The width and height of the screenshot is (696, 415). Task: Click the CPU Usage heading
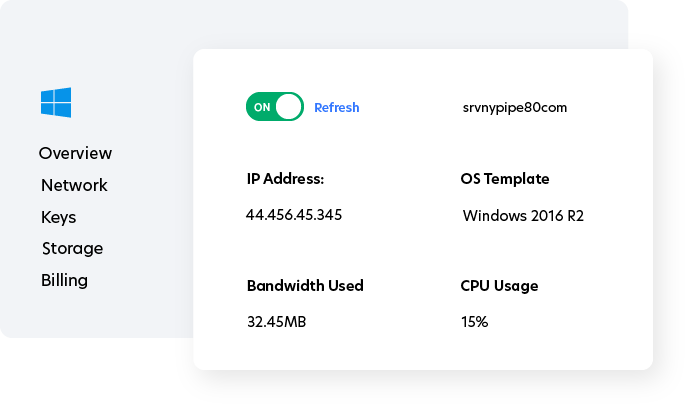click(499, 285)
